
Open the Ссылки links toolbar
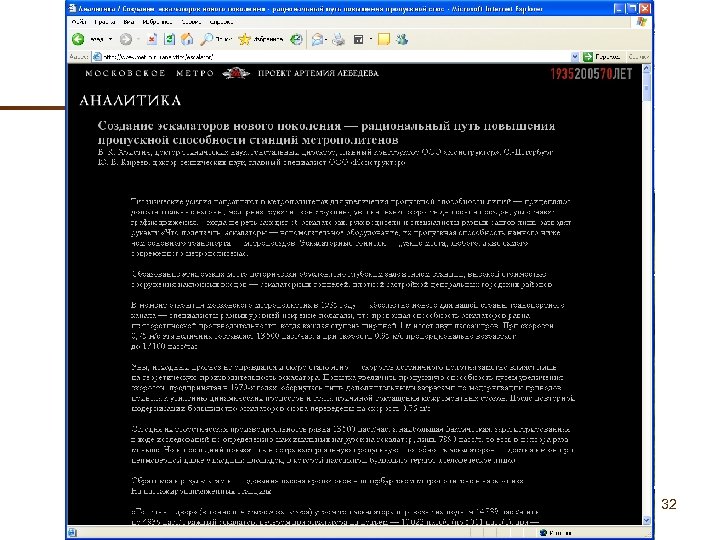click(x=638, y=57)
